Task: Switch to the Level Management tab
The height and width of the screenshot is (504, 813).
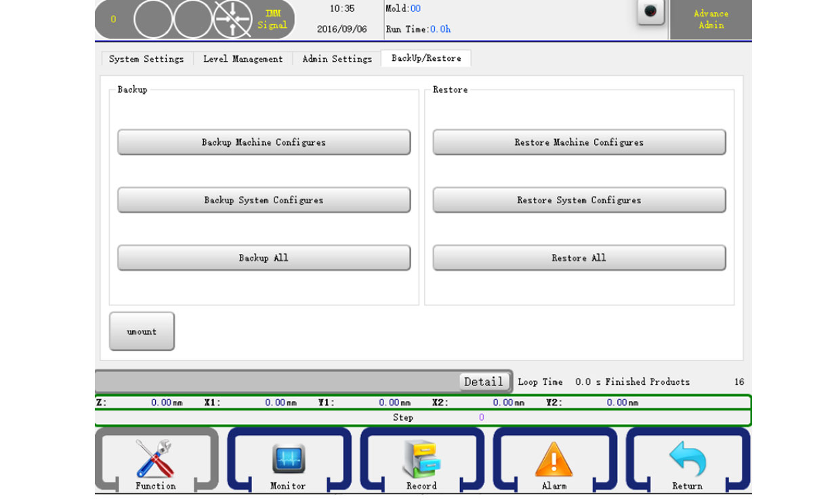Action: point(243,59)
